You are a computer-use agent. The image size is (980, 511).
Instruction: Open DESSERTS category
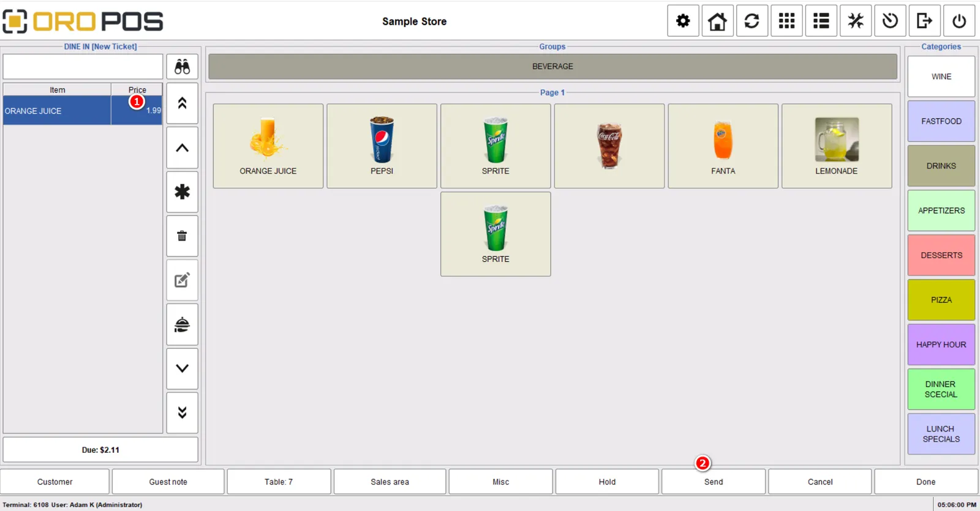[941, 255]
